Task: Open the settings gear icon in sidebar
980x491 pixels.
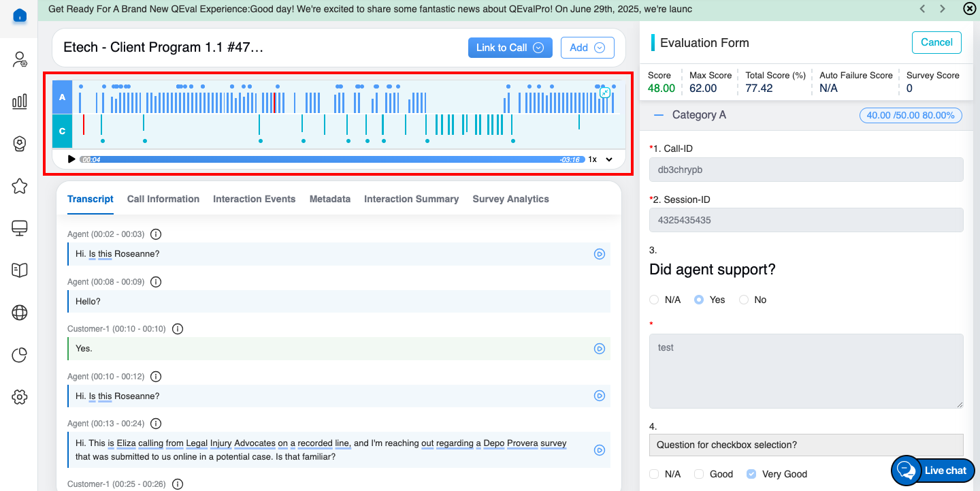Action: click(x=20, y=397)
